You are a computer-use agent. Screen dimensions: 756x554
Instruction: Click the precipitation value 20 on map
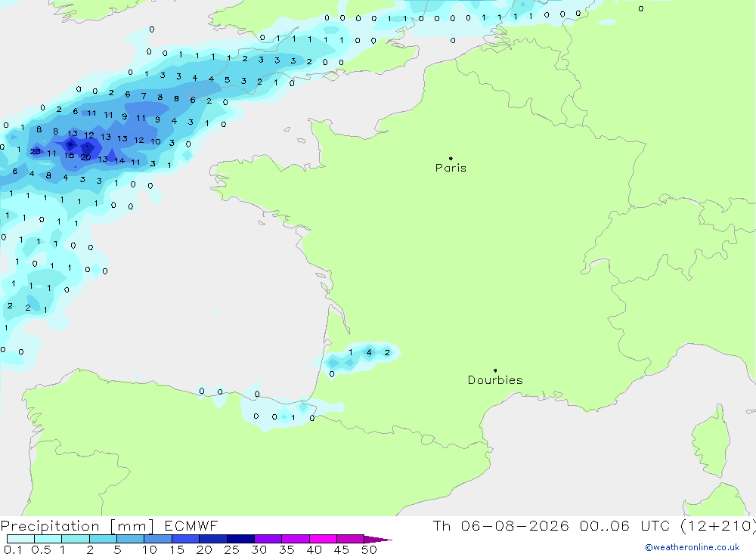tap(86, 157)
